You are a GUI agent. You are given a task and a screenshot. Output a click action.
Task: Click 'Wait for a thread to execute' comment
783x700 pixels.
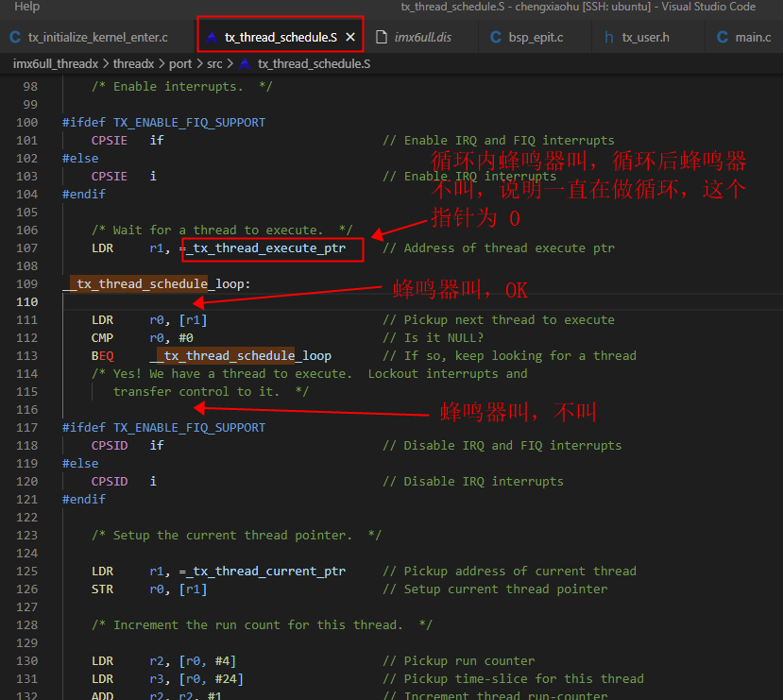[222, 230]
